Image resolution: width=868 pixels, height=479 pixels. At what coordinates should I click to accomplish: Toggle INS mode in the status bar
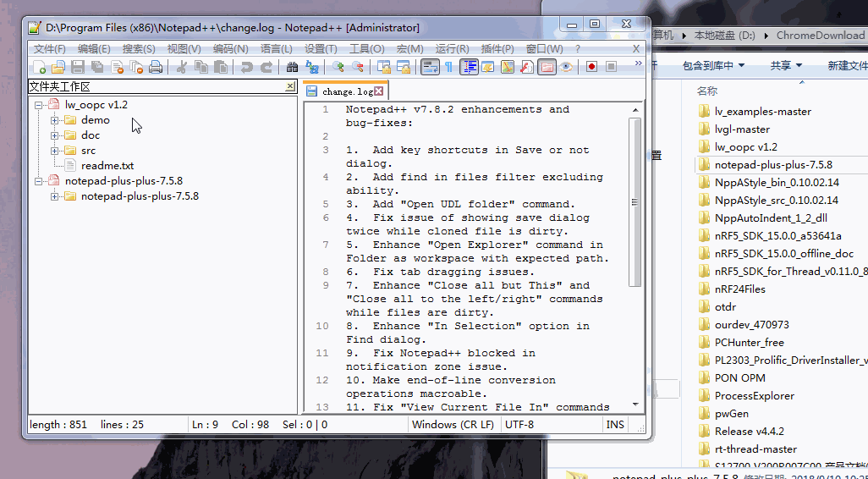point(615,425)
